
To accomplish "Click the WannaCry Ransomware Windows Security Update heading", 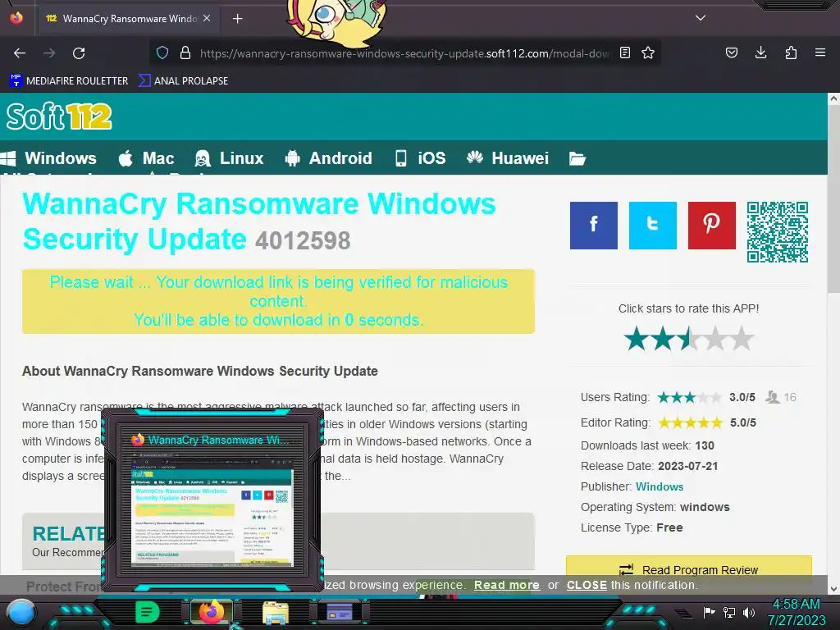I will pos(259,221).
